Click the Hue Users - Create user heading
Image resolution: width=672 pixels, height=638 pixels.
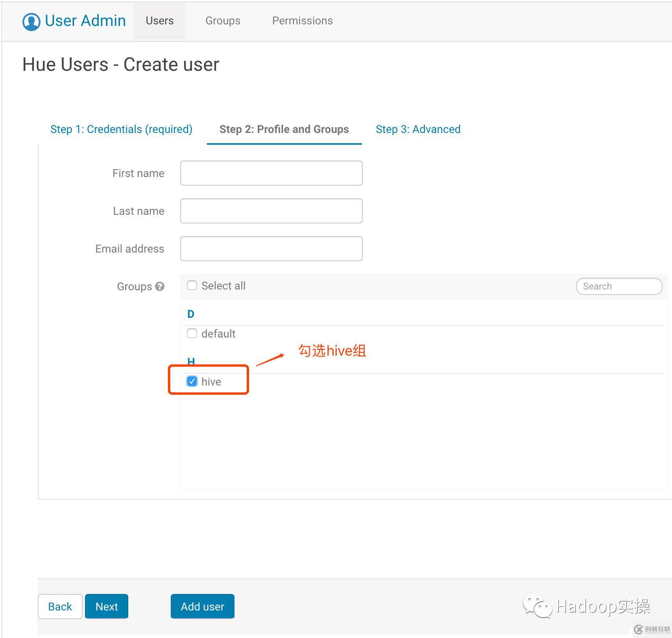(x=121, y=65)
